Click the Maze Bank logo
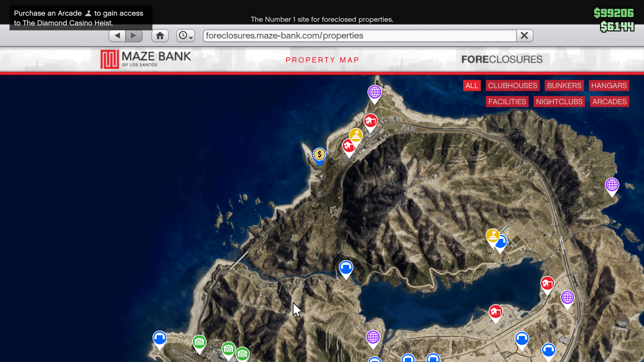This screenshot has height=362, width=644. coord(146,59)
